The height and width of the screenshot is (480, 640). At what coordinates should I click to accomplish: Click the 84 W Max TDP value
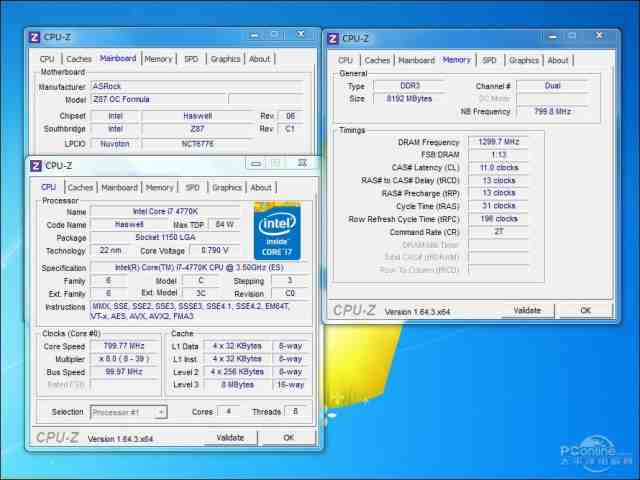(x=224, y=224)
